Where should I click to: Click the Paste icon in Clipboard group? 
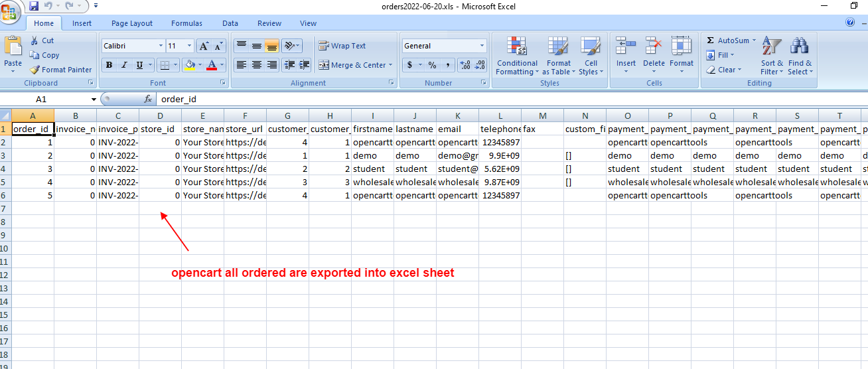tap(13, 49)
